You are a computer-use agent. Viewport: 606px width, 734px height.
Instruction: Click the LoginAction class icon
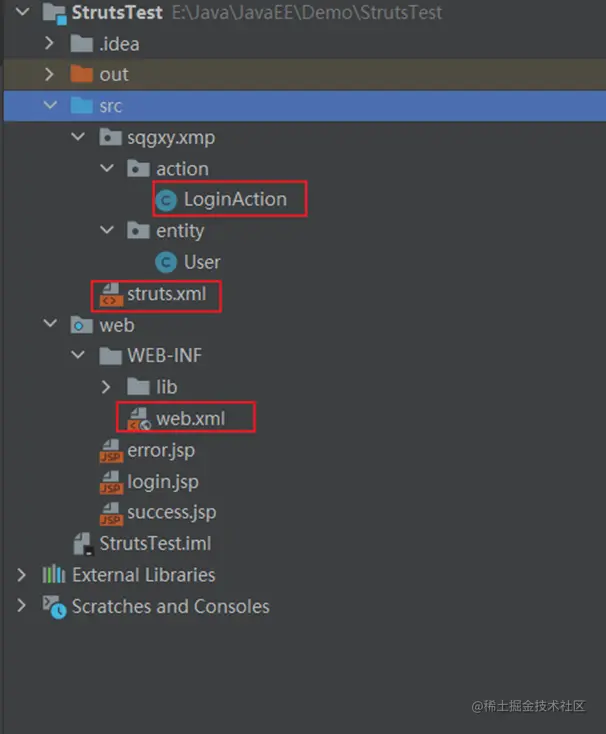click(x=166, y=200)
